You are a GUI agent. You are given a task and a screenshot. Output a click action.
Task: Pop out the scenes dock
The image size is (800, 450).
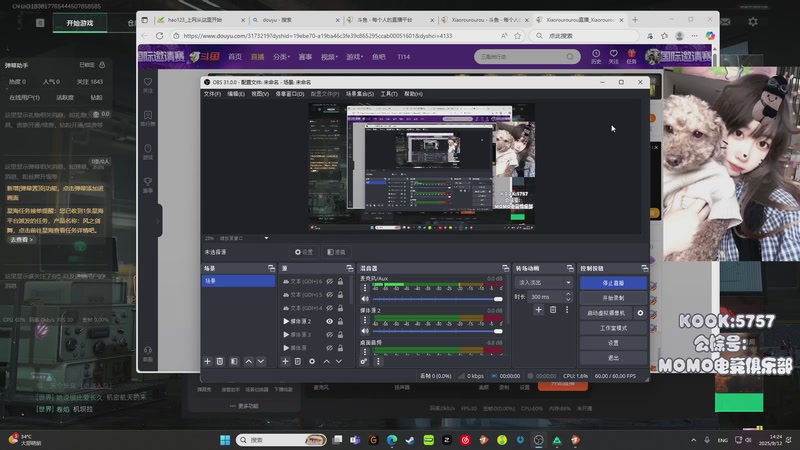(x=271, y=268)
